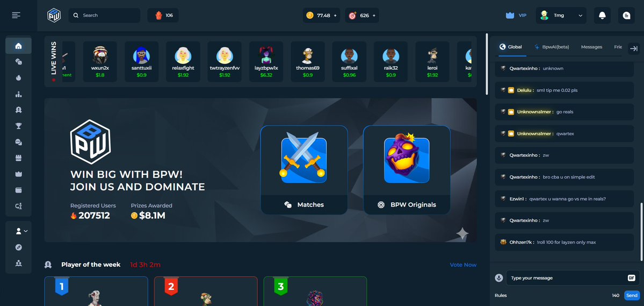Open thomas69 live win card
This screenshot has width=644, height=306.
[x=308, y=61]
